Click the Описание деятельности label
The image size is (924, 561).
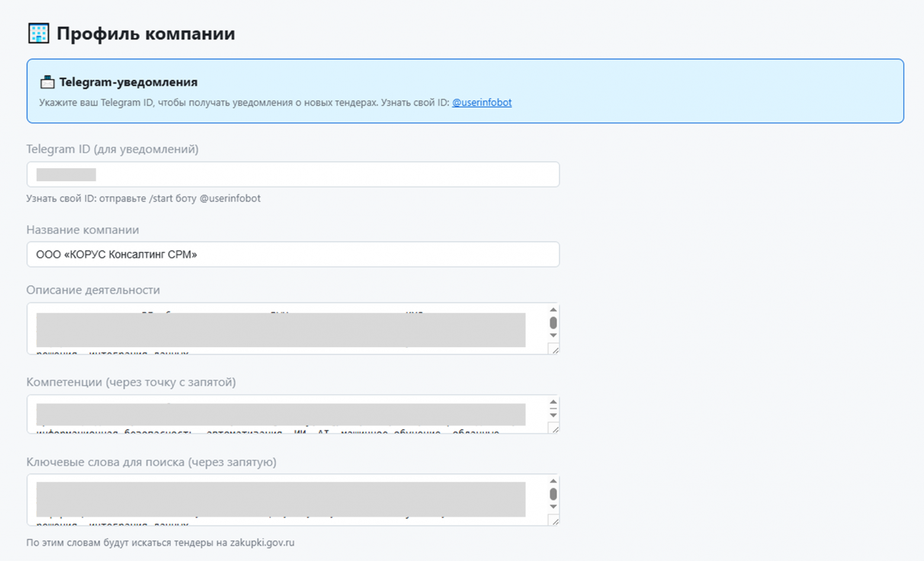(x=93, y=290)
